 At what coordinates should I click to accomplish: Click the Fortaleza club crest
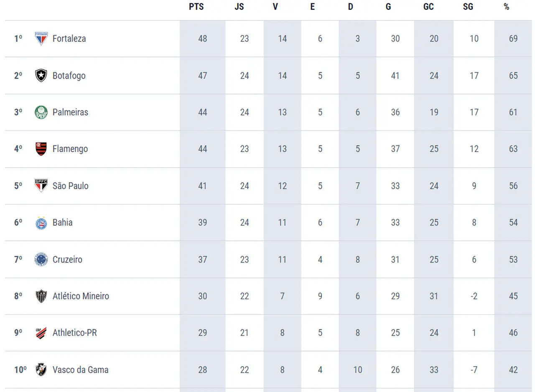click(41, 38)
